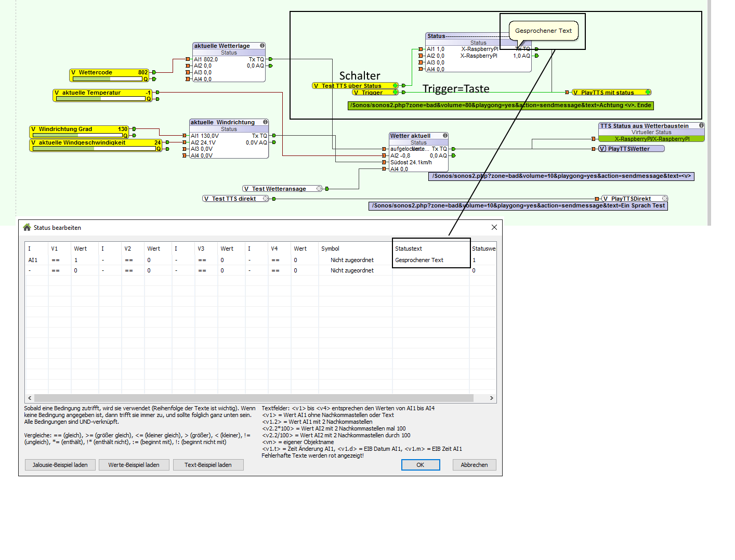Click the house icon in Status bearbeiten title

27,227
